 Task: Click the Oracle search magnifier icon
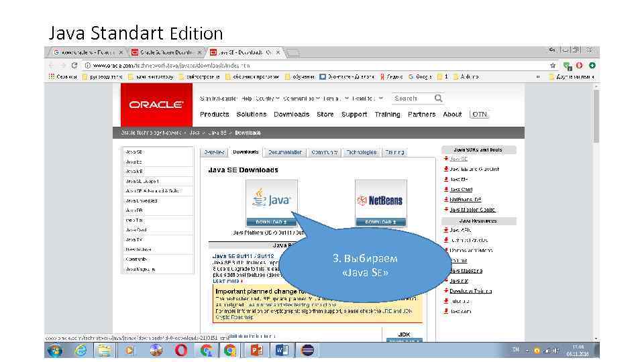tap(438, 98)
